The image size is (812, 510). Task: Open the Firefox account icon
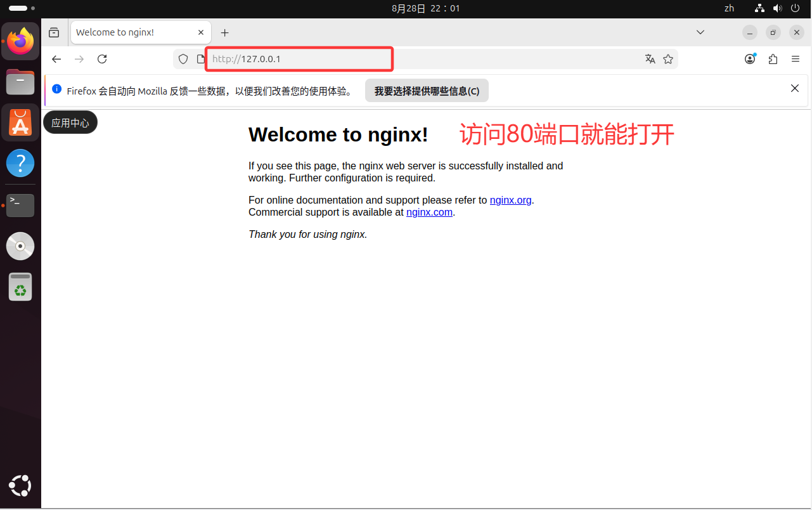(751, 59)
